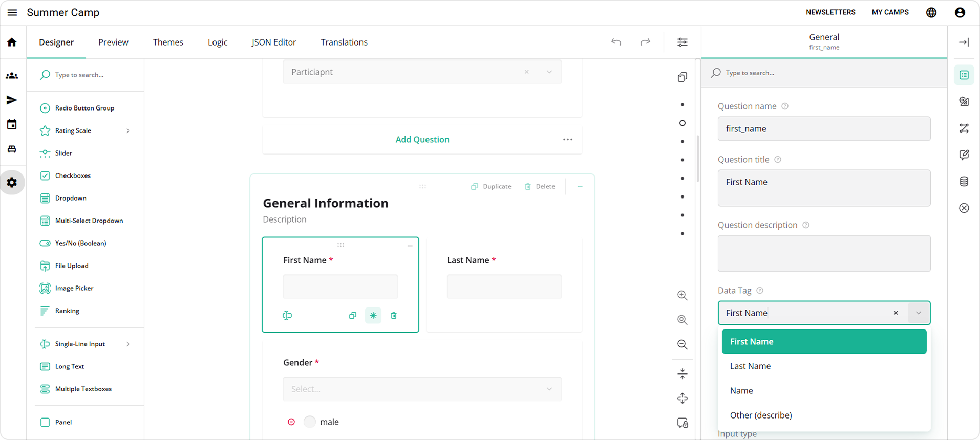Collapse the property panel arrow
Image resolution: width=980 pixels, height=440 pixels.
[x=964, y=42]
